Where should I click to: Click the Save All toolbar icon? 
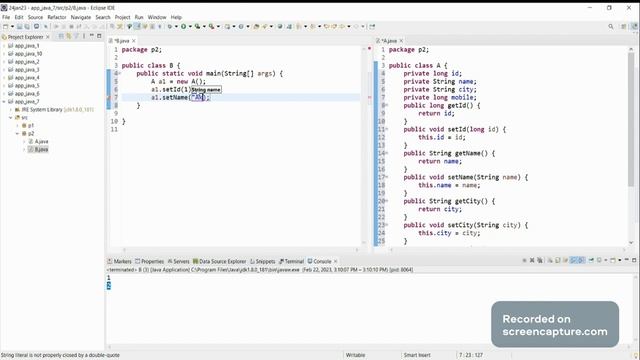coord(27,27)
